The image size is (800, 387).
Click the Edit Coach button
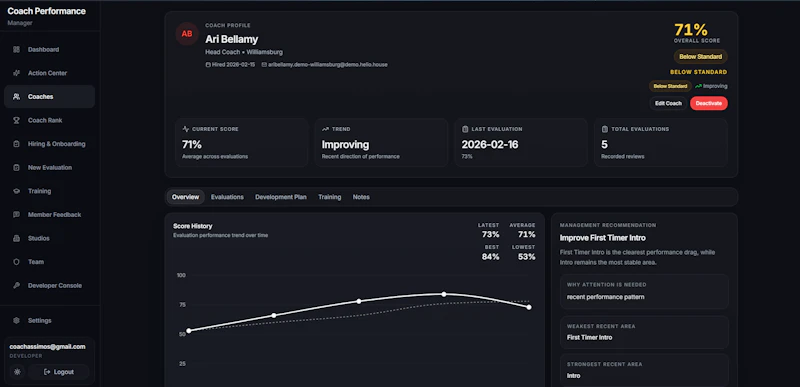click(x=668, y=103)
